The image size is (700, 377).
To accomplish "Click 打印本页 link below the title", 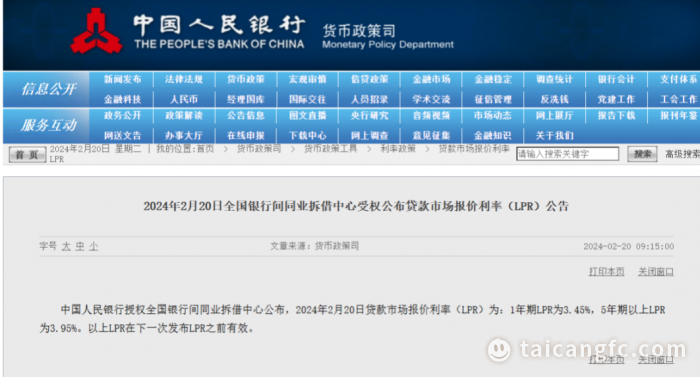I will 607,272.
